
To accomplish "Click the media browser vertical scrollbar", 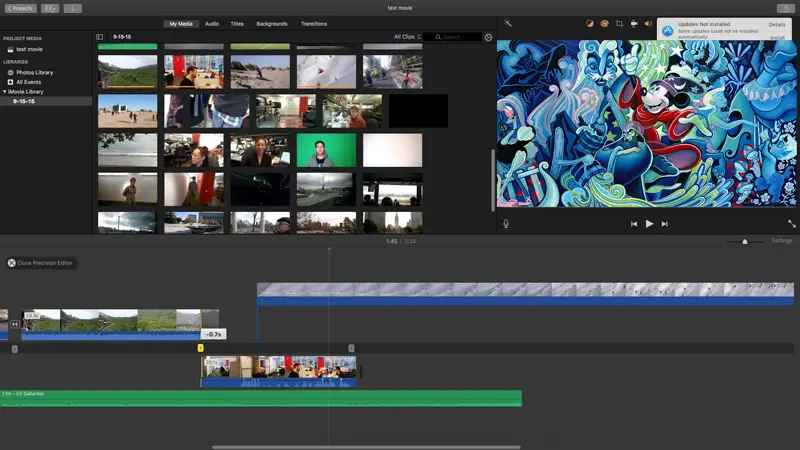I will 493,180.
